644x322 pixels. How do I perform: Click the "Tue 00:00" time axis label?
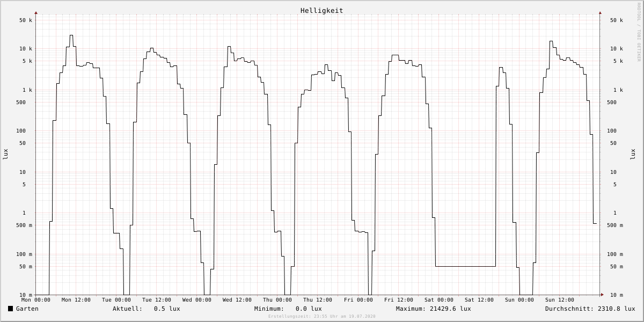click(116, 300)
